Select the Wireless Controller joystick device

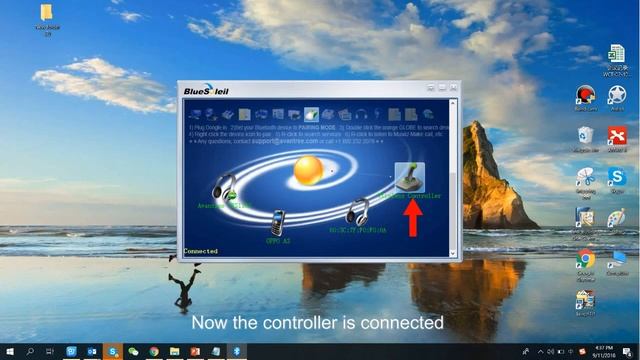click(x=410, y=178)
